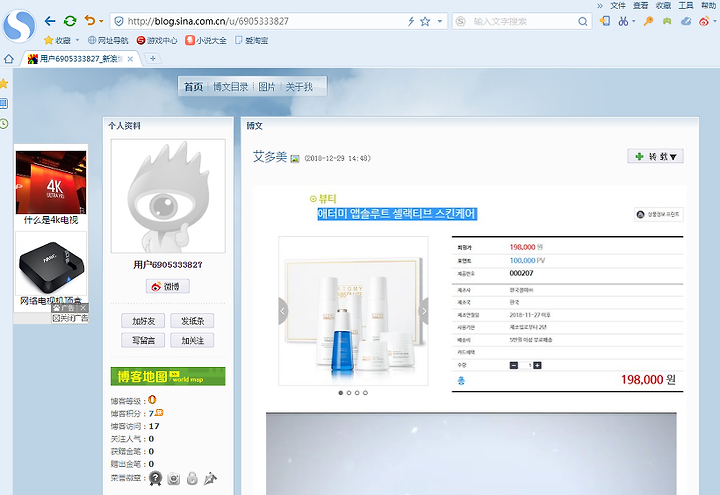Viewport: 720px width, 495px height.
Task: Click the send-to-phone icon
Action: [605, 21]
